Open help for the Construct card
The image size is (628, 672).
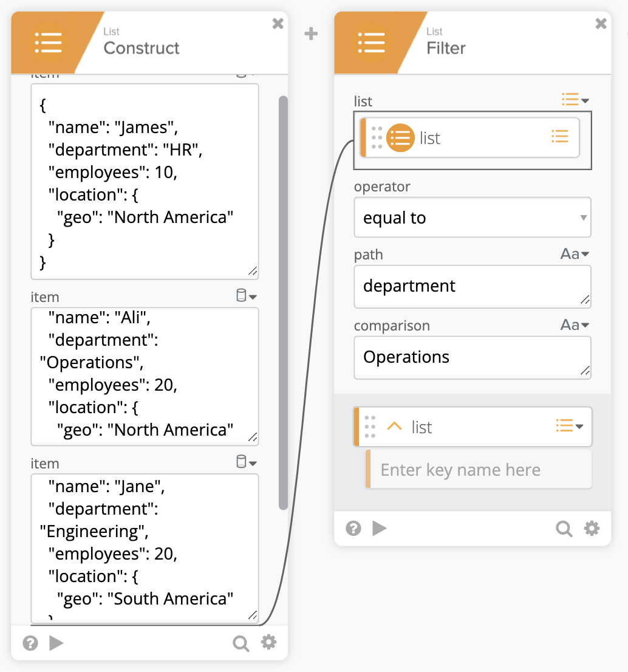click(x=30, y=643)
